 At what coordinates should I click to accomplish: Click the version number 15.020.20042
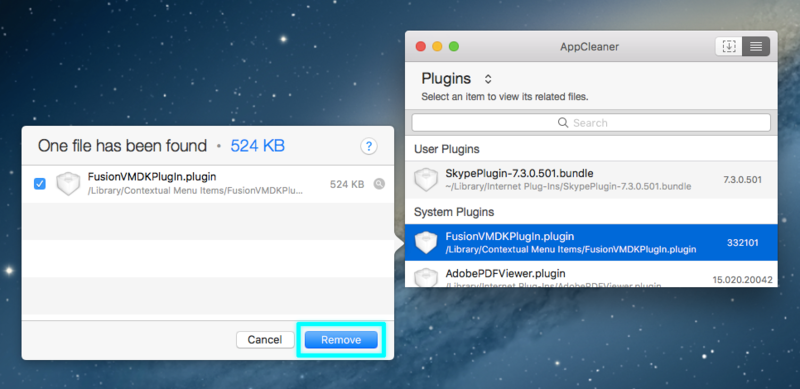742,280
